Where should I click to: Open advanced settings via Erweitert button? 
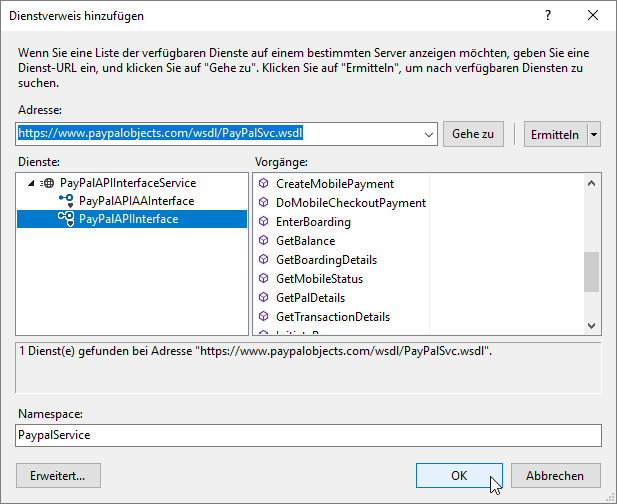[58, 475]
